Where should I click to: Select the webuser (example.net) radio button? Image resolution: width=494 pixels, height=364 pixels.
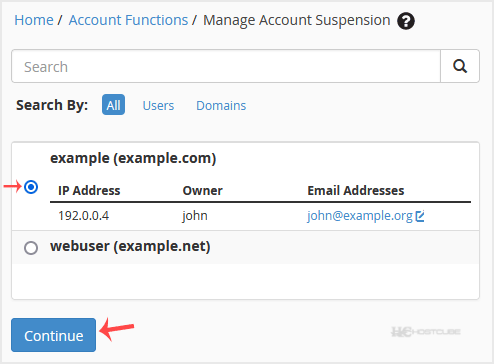tap(31, 248)
